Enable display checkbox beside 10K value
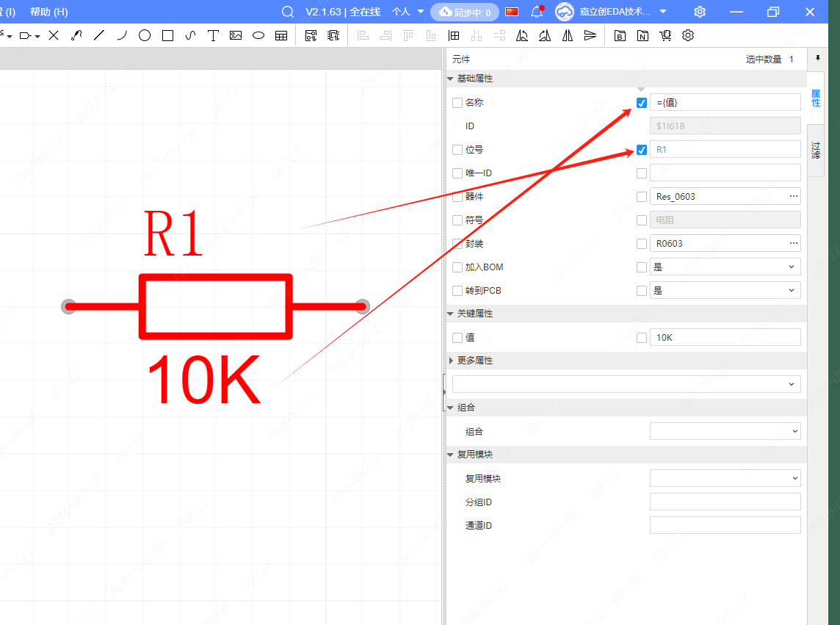 coord(642,338)
